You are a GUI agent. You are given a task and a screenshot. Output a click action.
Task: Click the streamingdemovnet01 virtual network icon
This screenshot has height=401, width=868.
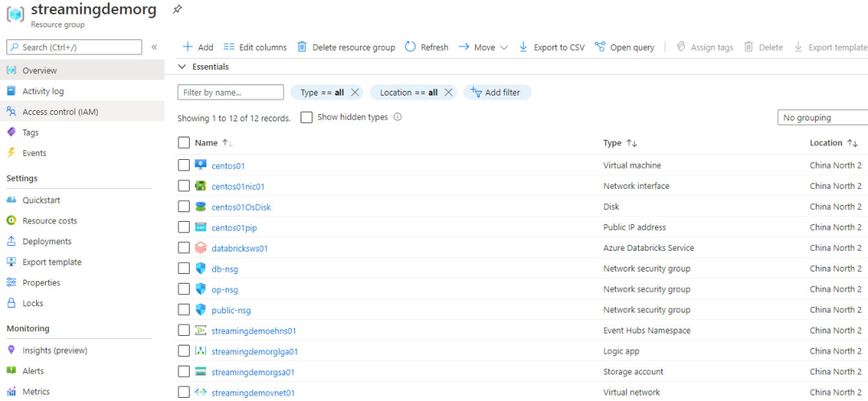[x=200, y=393]
